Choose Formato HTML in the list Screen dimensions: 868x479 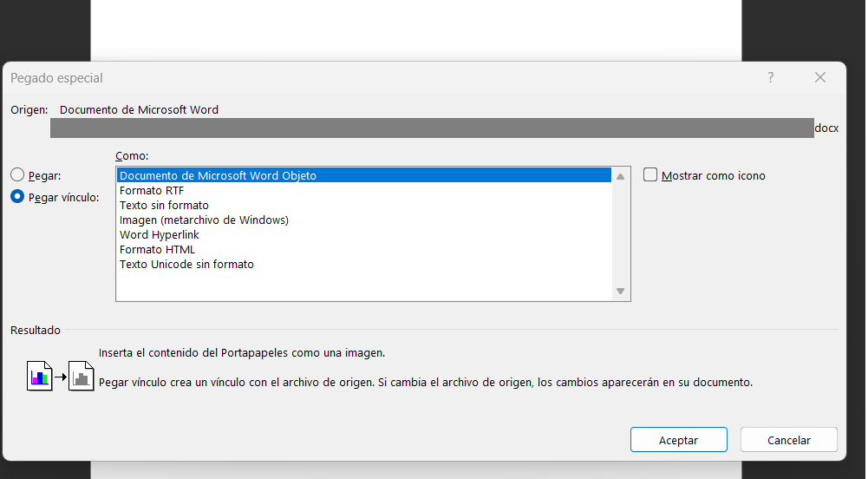363,249
